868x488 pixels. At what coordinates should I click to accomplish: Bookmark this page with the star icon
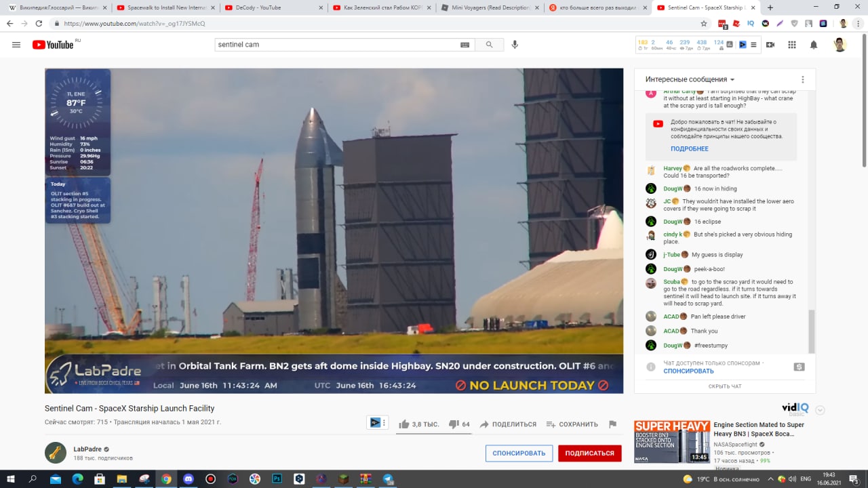click(704, 23)
